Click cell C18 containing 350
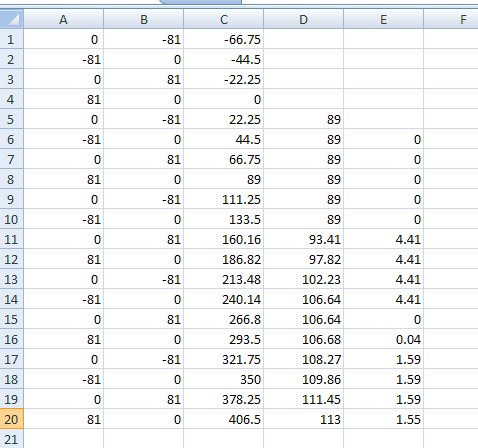 [223, 379]
